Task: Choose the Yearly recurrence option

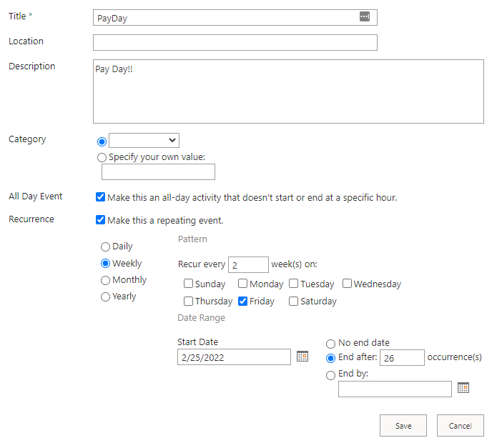Action: (x=105, y=297)
